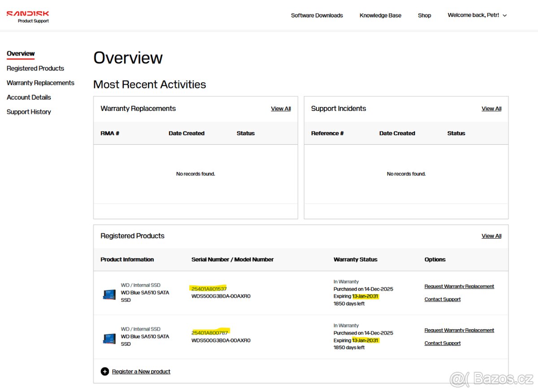Click the Most Recent Activities heading
The height and width of the screenshot is (392, 538).
coord(150,84)
